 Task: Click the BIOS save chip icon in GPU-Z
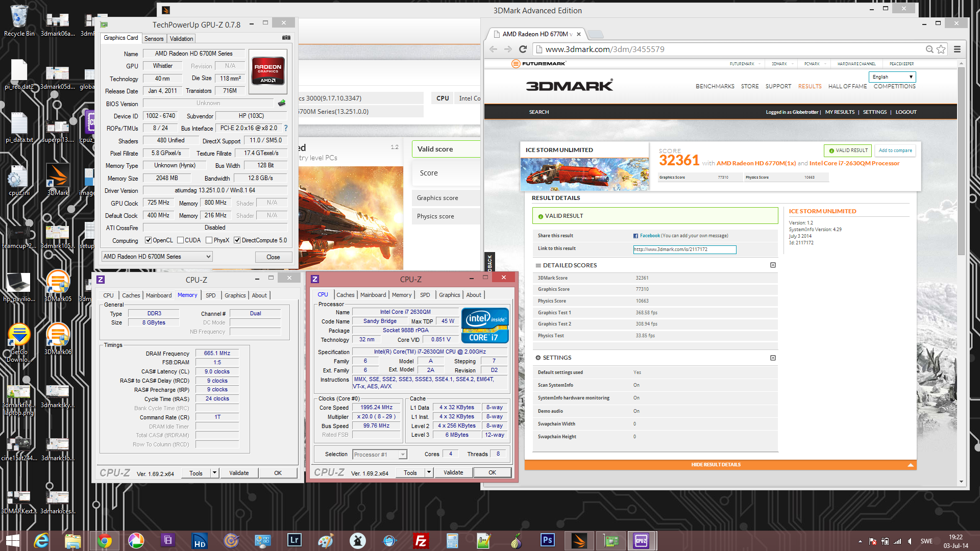282,103
